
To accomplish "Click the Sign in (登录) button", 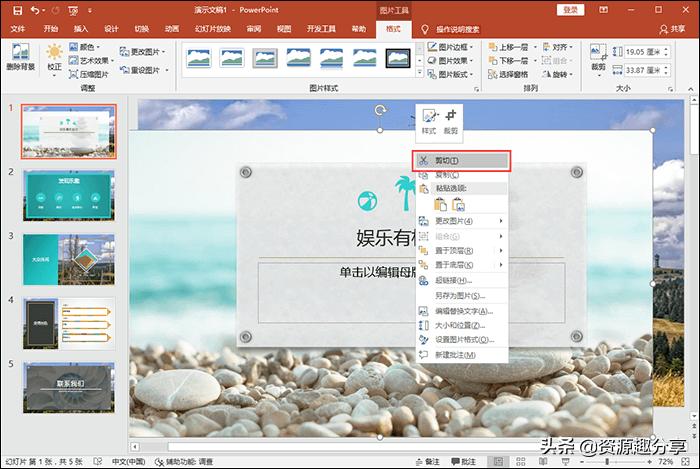I will pyautogui.click(x=571, y=10).
